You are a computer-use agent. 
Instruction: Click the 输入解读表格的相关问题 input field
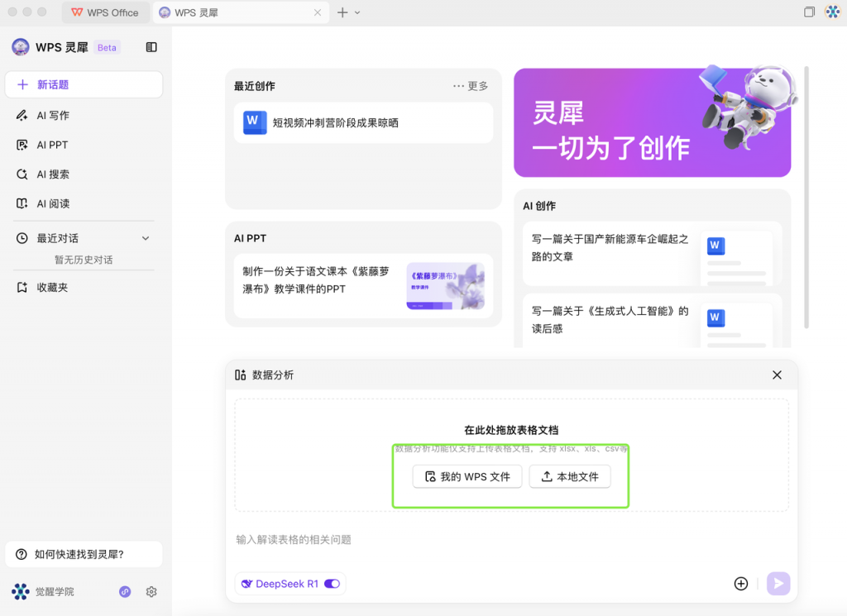pos(511,540)
